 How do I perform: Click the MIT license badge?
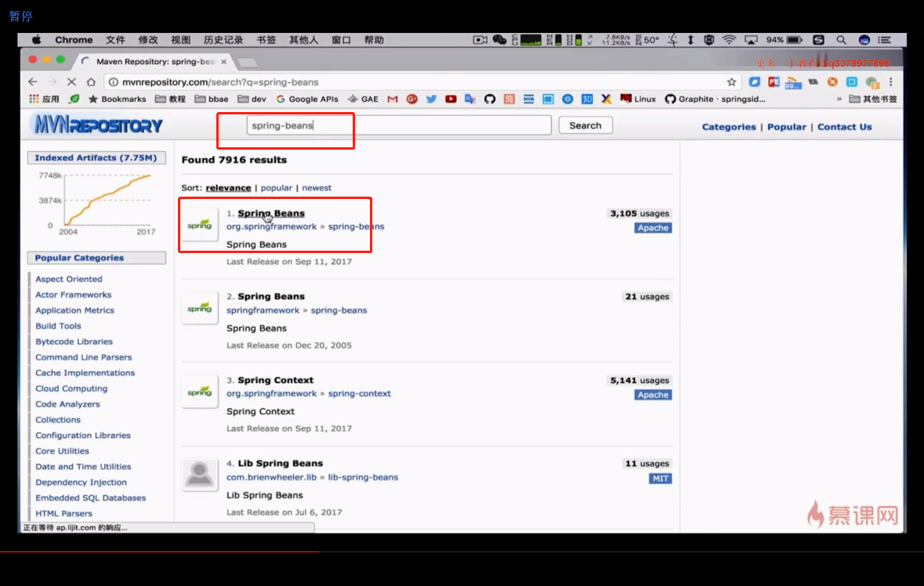[660, 478]
